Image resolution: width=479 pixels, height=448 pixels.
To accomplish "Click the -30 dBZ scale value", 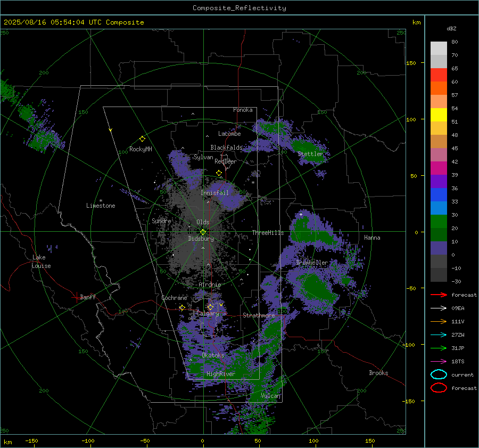I will (x=456, y=281).
